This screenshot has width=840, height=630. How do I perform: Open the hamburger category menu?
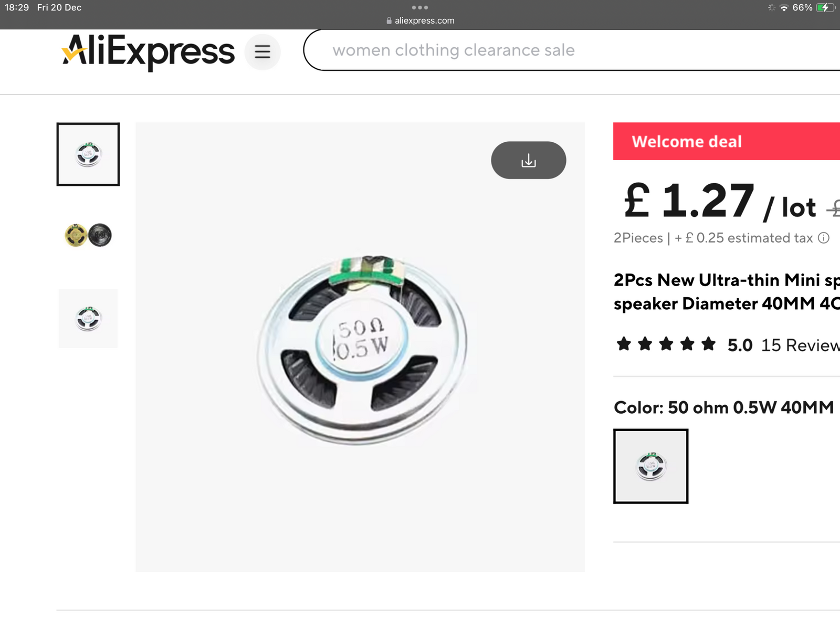(262, 51)
